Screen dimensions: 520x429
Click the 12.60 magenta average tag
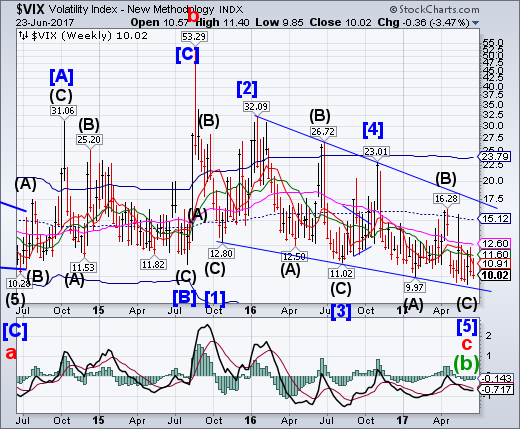pyautogui.click(x=495, y=243)
